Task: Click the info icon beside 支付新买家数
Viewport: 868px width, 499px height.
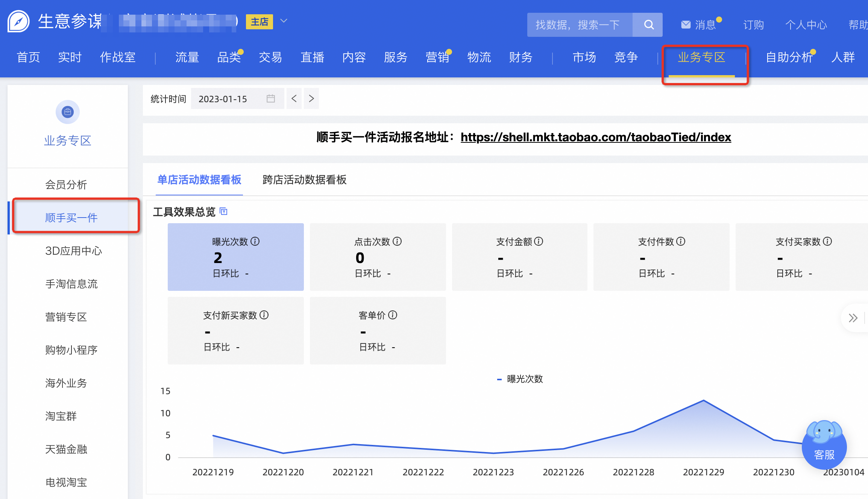Action: coord(264,315)
